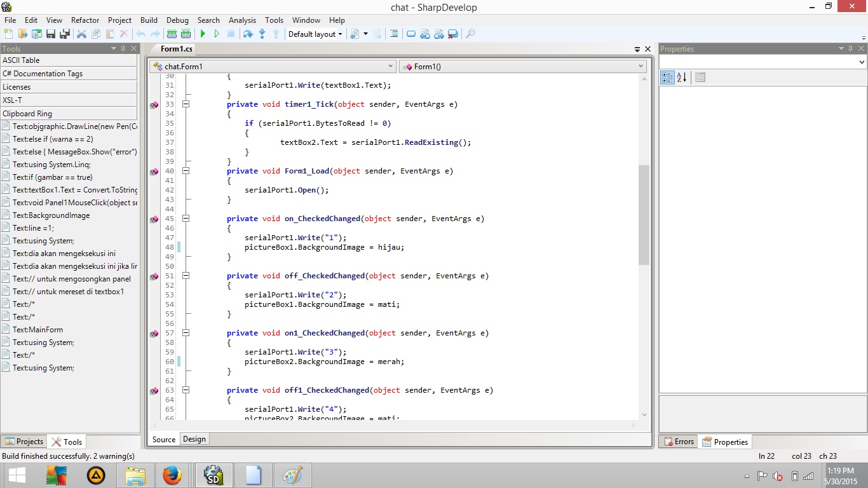The height and width of the screenshot is (488, 868).
Task: Pin the Tools panel with pushpin
Action: [123, 49]
